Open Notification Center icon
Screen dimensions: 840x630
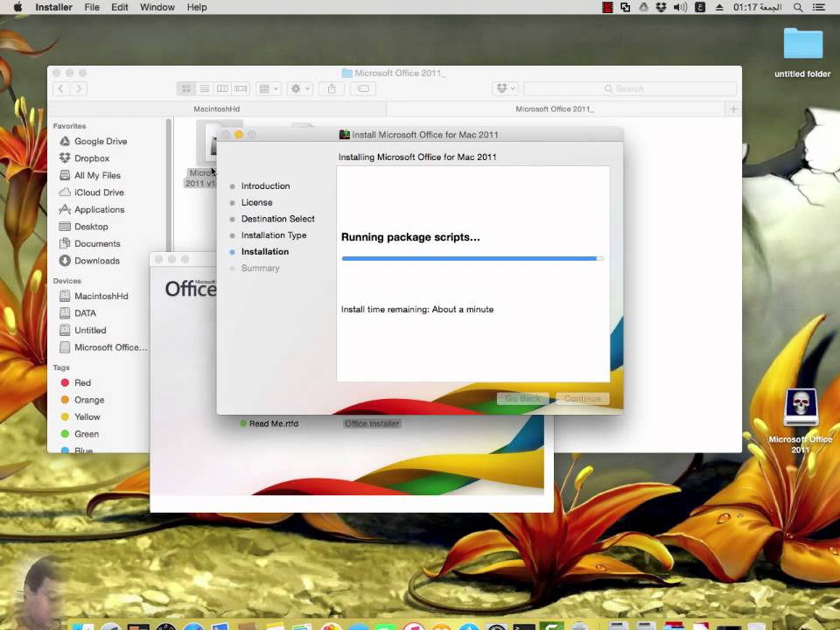click(x=819, y=7)
